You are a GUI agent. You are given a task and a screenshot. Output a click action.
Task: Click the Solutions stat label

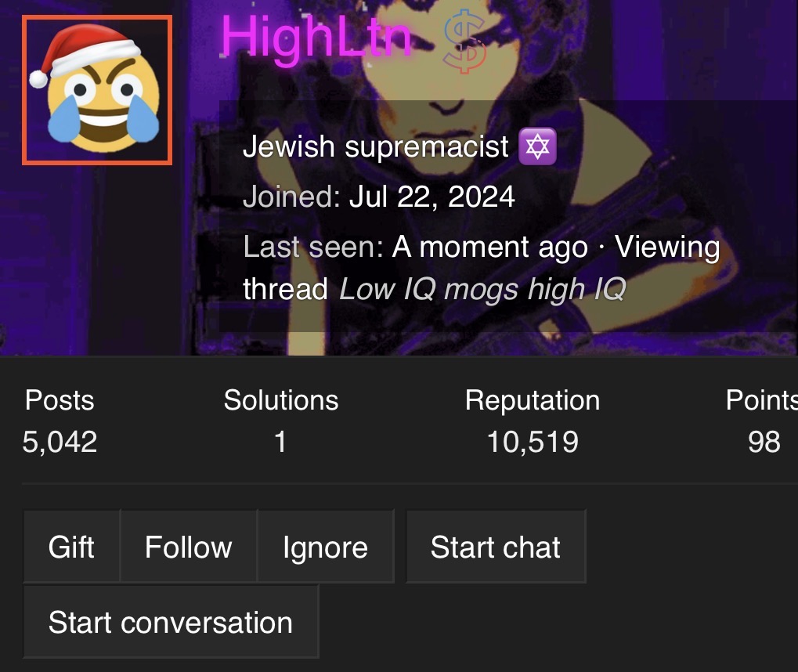[281, 400]
